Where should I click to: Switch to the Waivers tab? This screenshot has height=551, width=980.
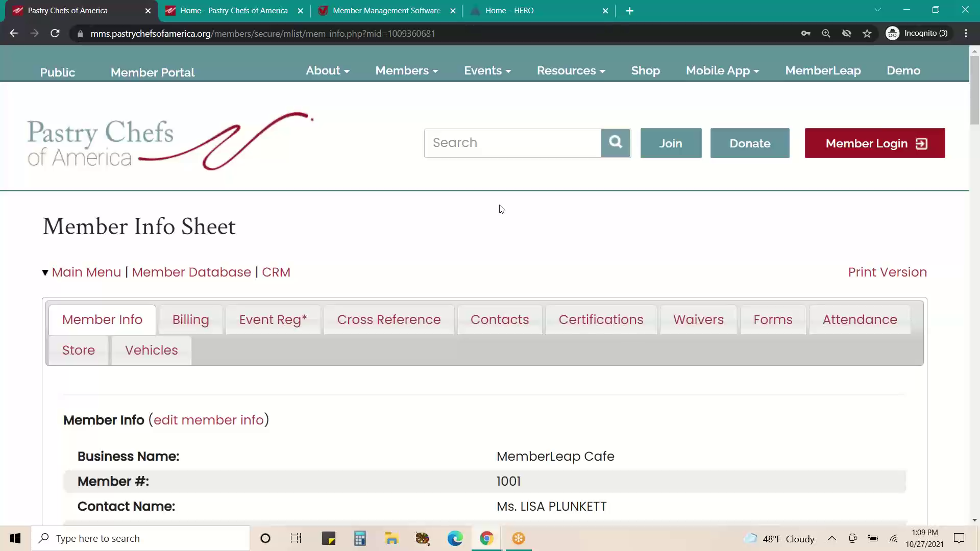point(698,320)
